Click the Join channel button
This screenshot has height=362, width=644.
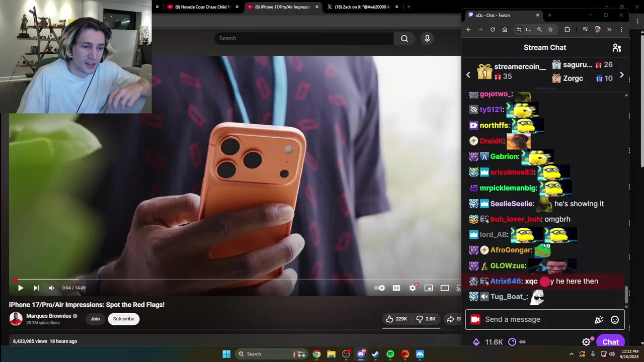(95, 319)
